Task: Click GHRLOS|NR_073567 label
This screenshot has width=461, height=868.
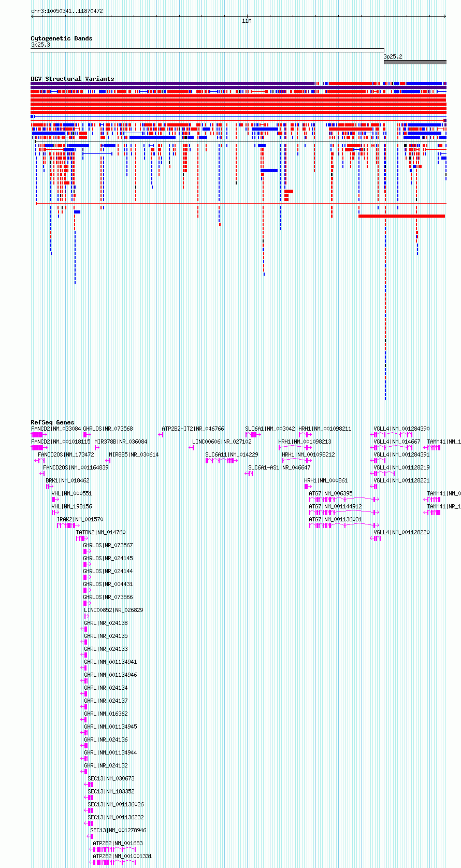Action: coord(108,545)
